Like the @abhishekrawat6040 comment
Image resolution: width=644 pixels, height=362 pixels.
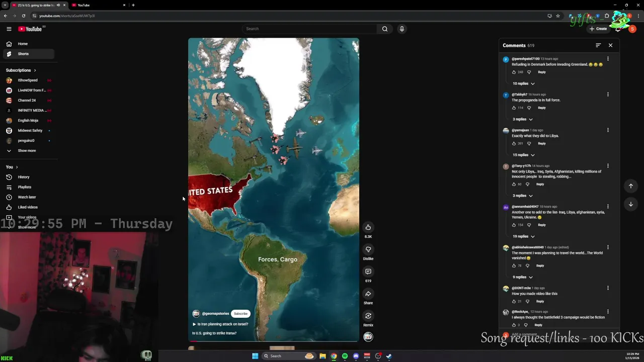pyautogui.click(x=514, y=265)
